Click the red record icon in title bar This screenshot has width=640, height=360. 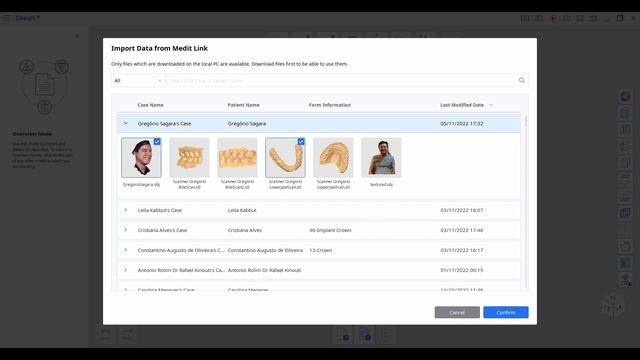[553, 18]
